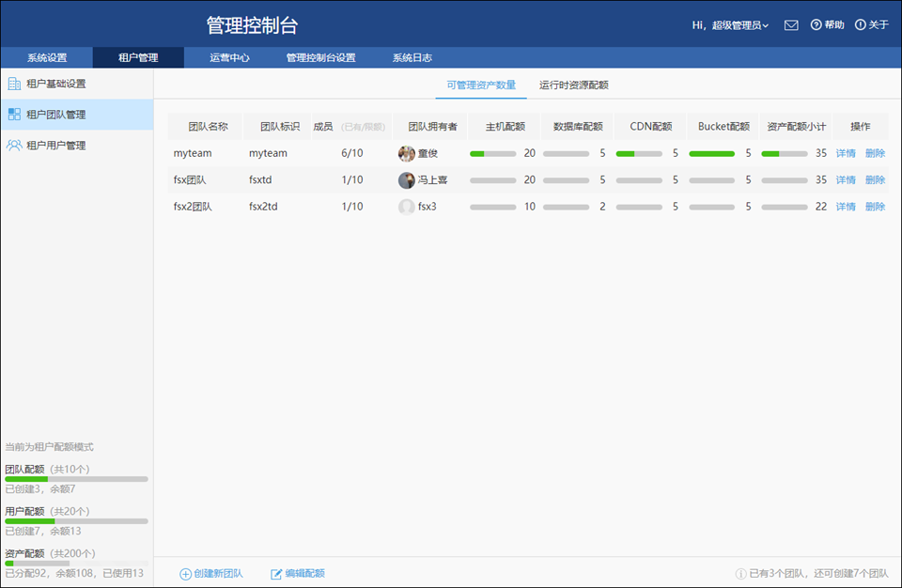Select the 租户基础设置 sidebar icon
Screen dimensions: 902x588
tap(15, 85)
